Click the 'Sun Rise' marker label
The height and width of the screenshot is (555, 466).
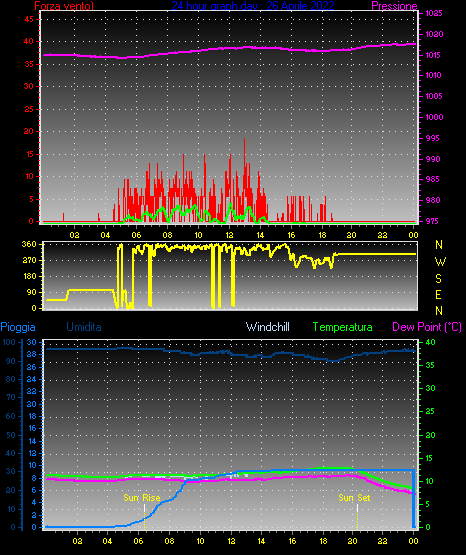pyautogui.click(x=142, y=498)
